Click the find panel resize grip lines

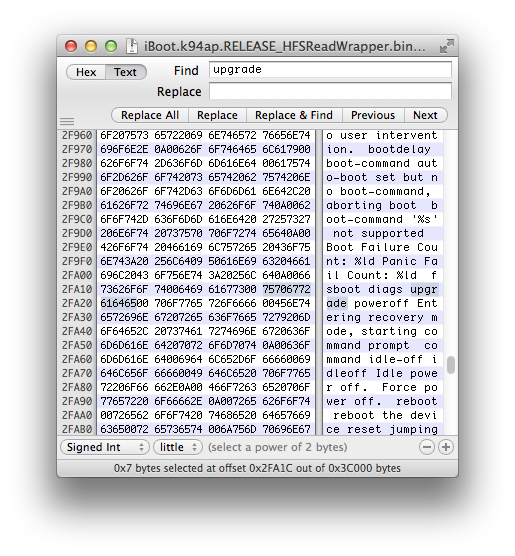67,122
